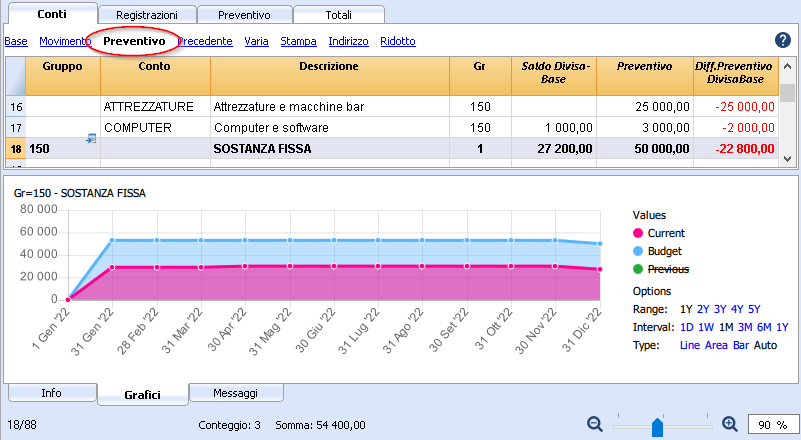Select row header 18
Image resolution: width=801 pixels, height=440 pixels.
click(x=16, y=149)
